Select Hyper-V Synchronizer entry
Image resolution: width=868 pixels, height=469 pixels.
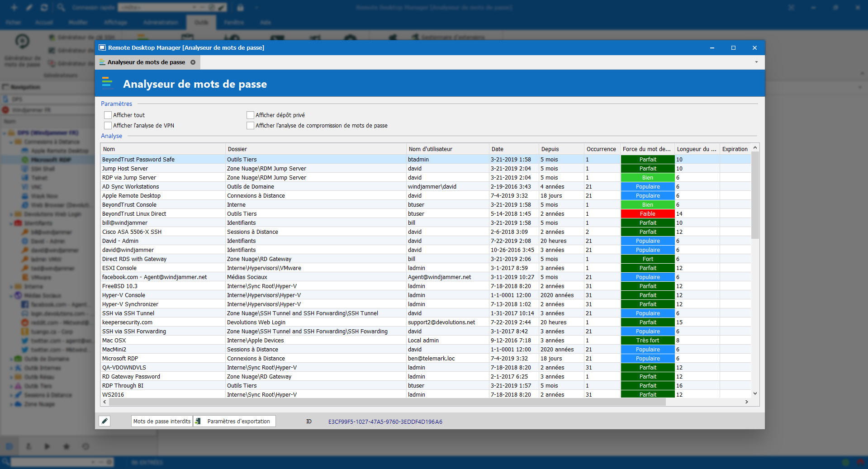click(x=426, y=304)
